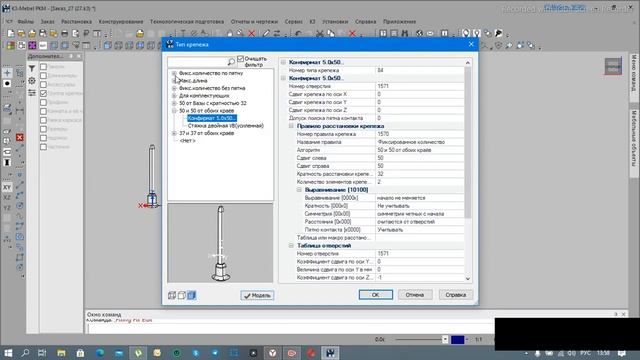
Task: Expand the Для комплектующих tree node
Action: coord(174,96)
